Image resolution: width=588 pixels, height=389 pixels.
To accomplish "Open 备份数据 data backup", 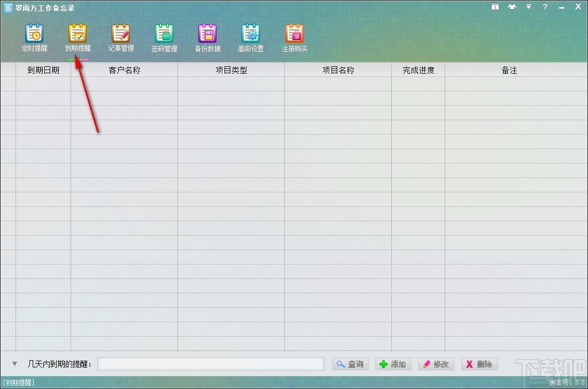I will coord(207,38).
